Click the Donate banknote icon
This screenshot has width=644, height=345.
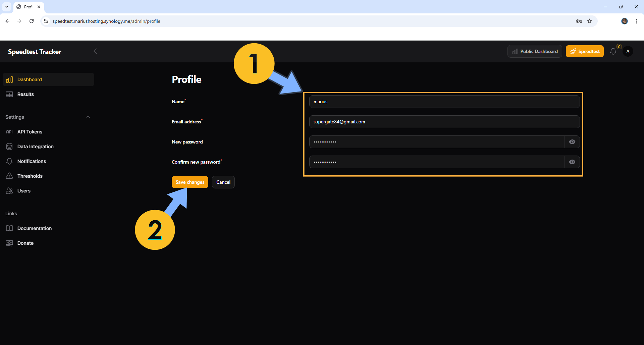(9, 243)
